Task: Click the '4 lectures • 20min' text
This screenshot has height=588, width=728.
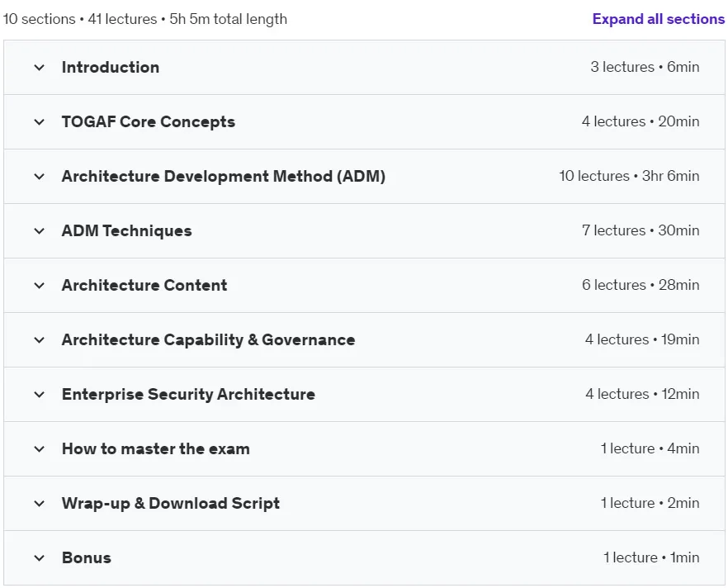Action: 641,121
